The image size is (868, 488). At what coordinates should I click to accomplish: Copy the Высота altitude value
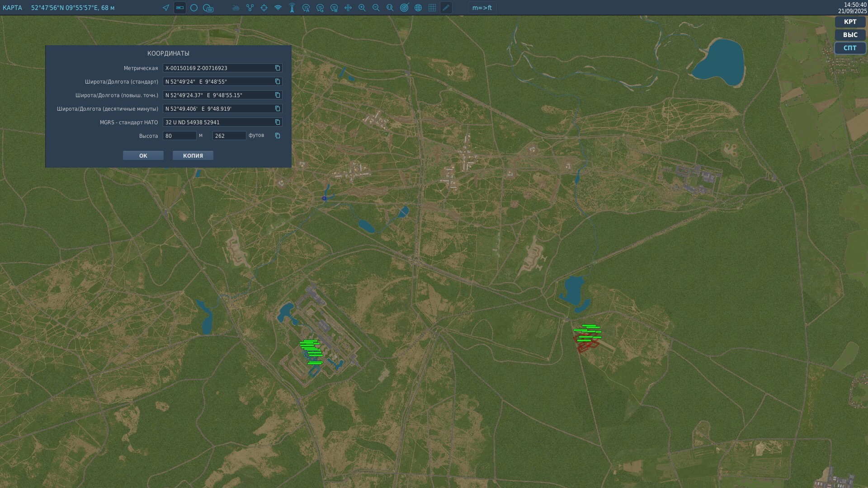(278, 136)
